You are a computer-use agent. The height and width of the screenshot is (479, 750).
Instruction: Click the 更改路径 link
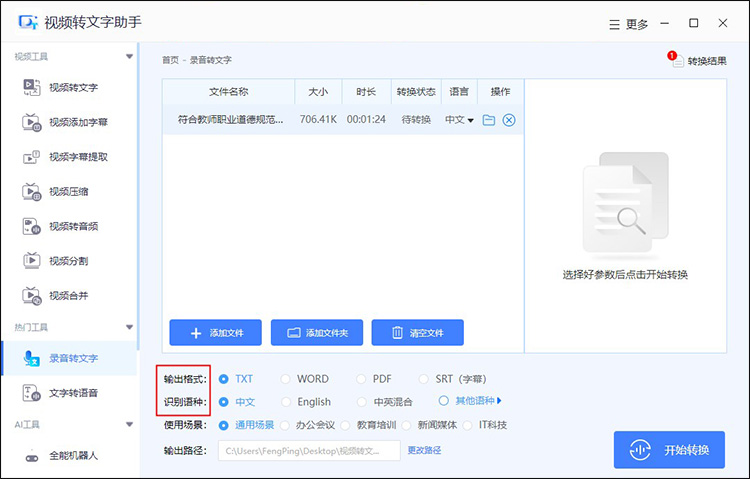tap(424, 450)
